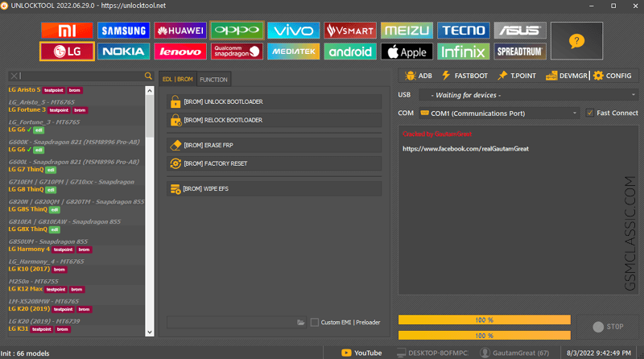Open the ASUS brand section
The image size is (644, 359).
tap(520, 31)
